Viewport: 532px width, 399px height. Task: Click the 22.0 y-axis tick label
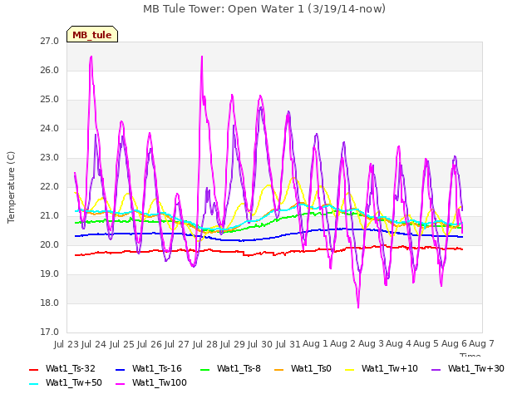pyautogui.click(x=50, y=186)
